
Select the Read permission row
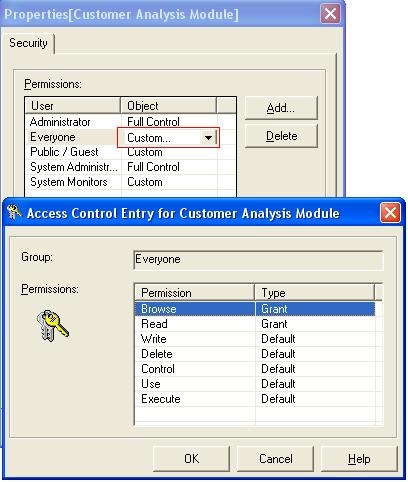point(255,324)
